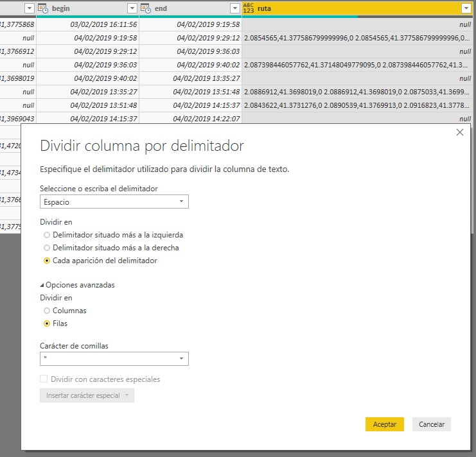Image resolution: width=476 pixels, height=457 pixels.
Task: Click the begin column date/time type icon
Action: tap(43, 8)
